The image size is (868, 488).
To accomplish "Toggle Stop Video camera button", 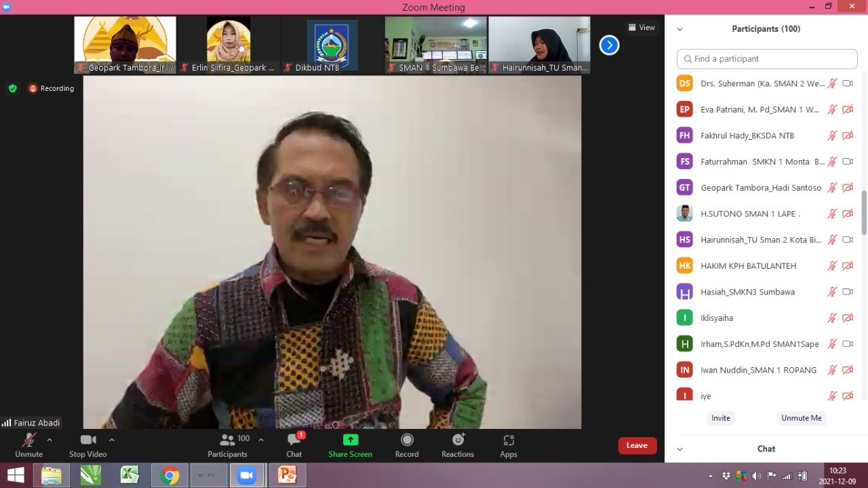I will (x=88, y=440).
